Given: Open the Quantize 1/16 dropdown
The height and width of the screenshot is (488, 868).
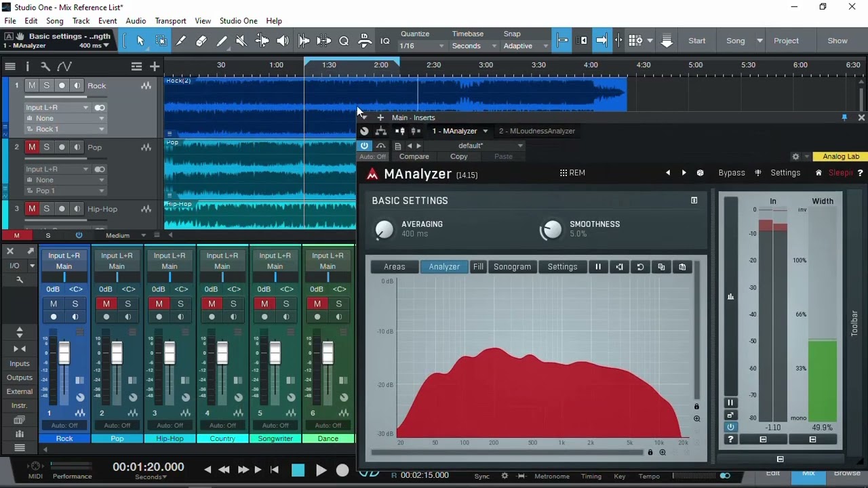Looking at the screenshot, I should (422, 45).
